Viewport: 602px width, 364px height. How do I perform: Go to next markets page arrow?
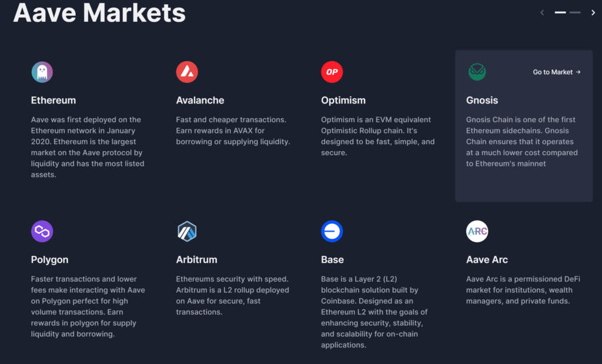click(x=593, y=13)
